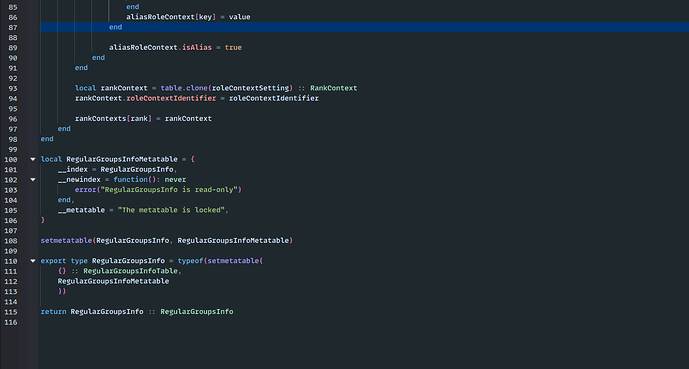The width and height of the screenshot is (689, 369).
Task: Place cursor on highlighted 'end' at line 87
Action: pyautogui.click(x=116, y=27)
